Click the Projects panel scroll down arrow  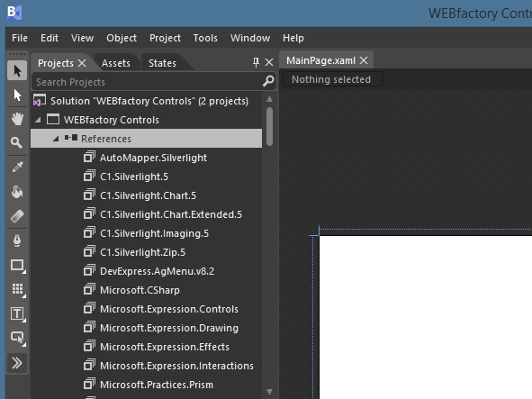coord(269,392)
